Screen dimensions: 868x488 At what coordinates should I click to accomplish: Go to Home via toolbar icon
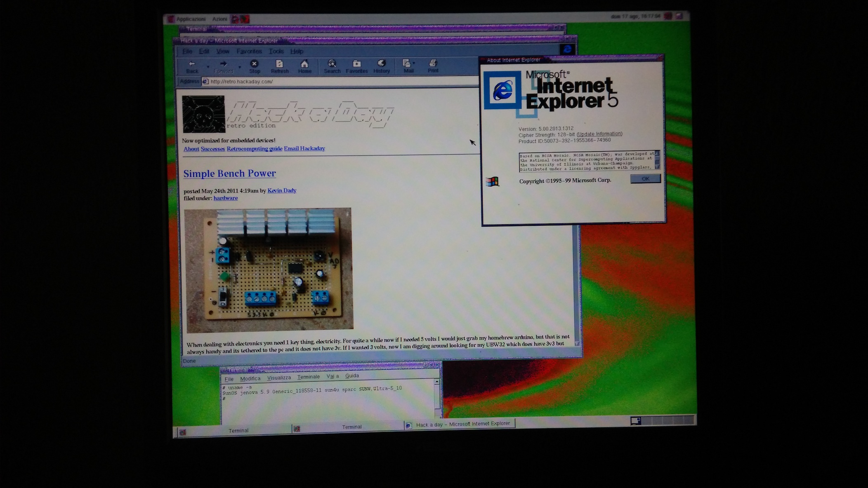coord(304,64)
